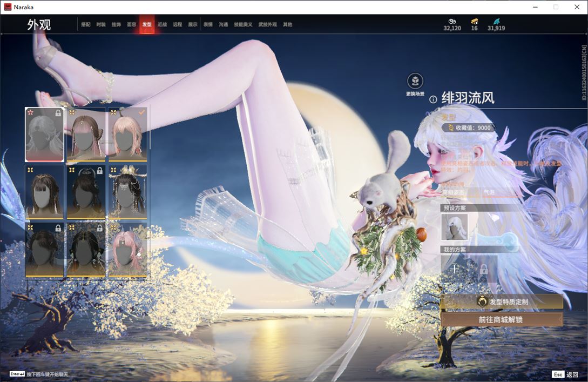The image size is (588, 382).
Task: Click the 31,919 currency amount
Action: coord(496,28)
